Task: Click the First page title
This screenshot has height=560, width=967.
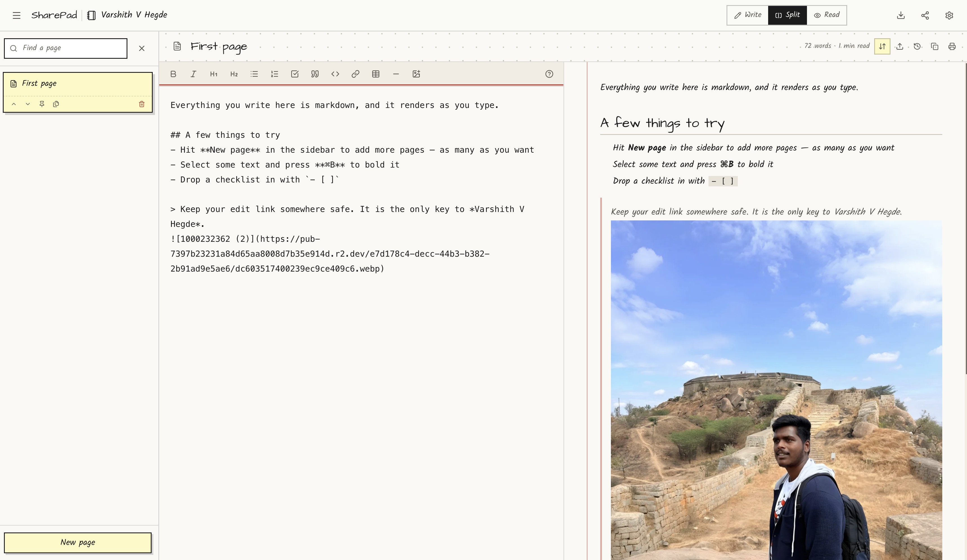Action: click(x=219, y=47)
